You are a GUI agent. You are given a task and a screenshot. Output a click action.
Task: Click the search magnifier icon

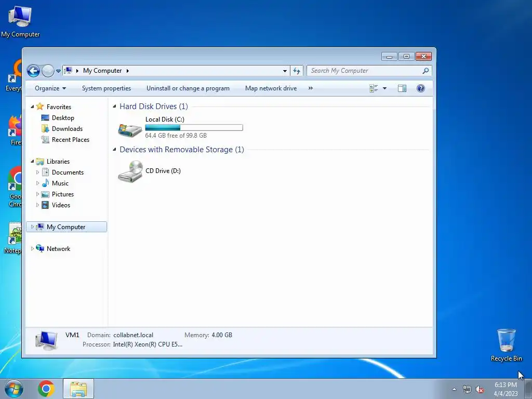click(x=425, y=71)
